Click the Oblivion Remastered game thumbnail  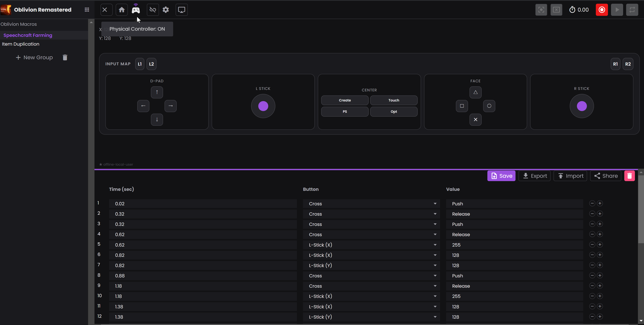tap(6, 10)
